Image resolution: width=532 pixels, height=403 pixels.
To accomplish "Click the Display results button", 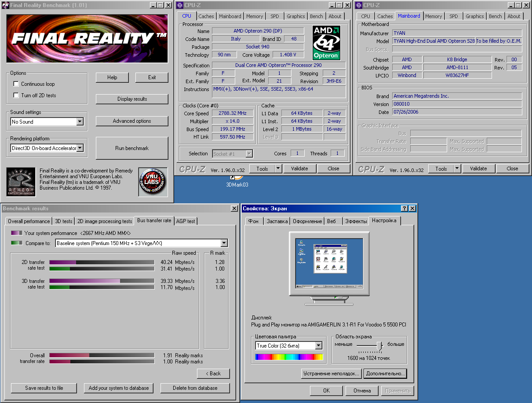I will (132, 99).
